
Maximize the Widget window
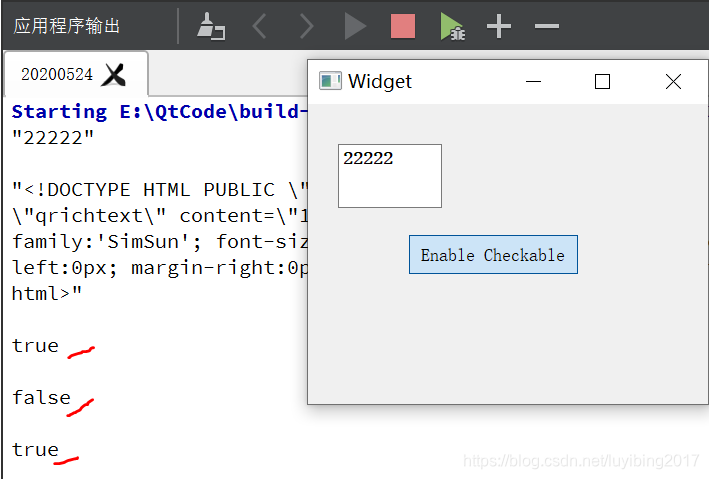602,82
